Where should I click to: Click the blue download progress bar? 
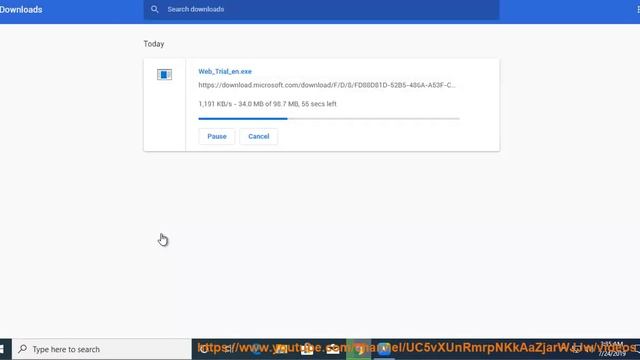tap(329, 119)
